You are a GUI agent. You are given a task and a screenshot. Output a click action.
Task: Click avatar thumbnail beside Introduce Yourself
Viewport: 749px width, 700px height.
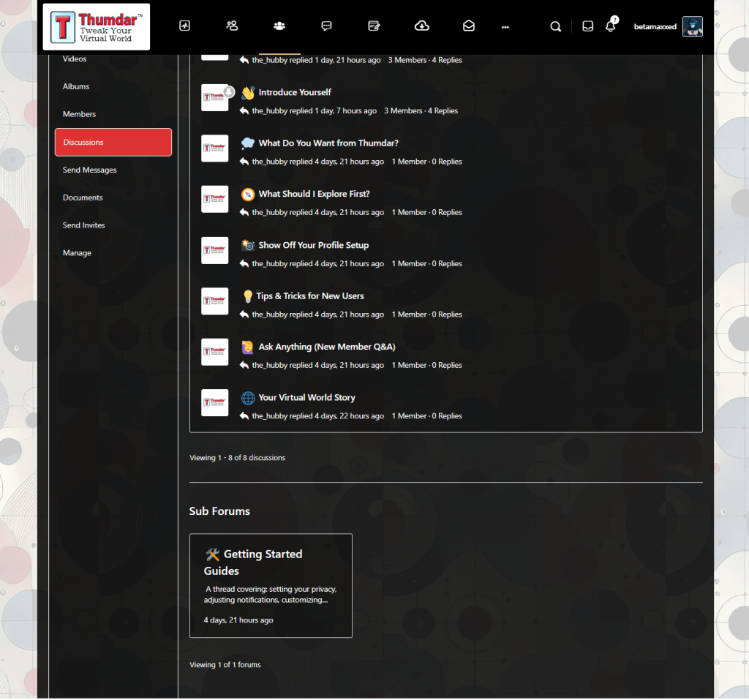tap(214, 98)
